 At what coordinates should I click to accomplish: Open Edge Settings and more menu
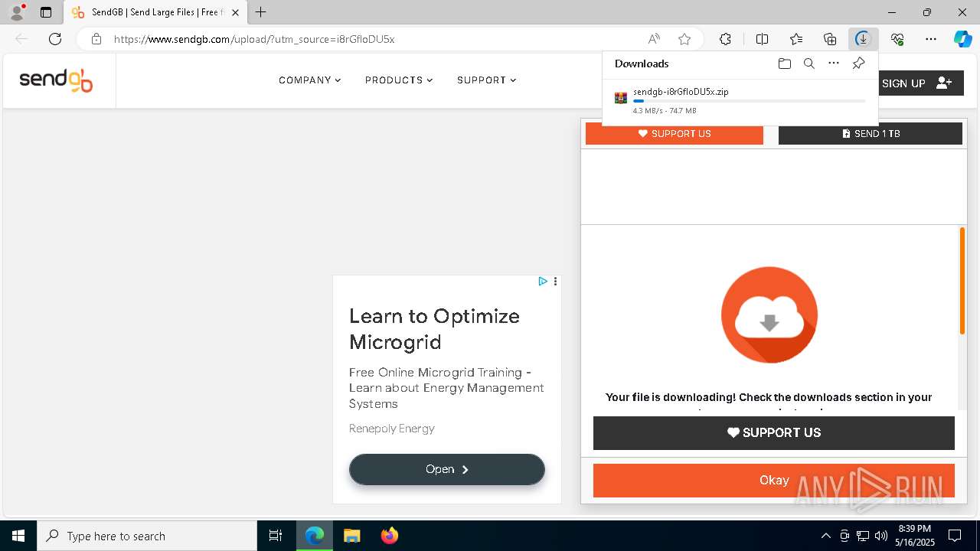[931, 39]
